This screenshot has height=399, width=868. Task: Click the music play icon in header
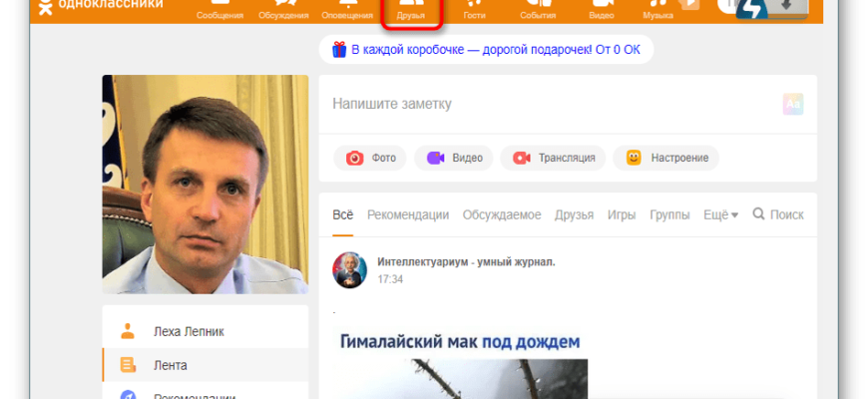(690, 4)
